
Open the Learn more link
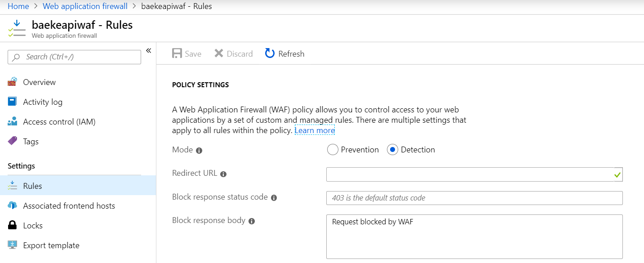coord(315,130)
